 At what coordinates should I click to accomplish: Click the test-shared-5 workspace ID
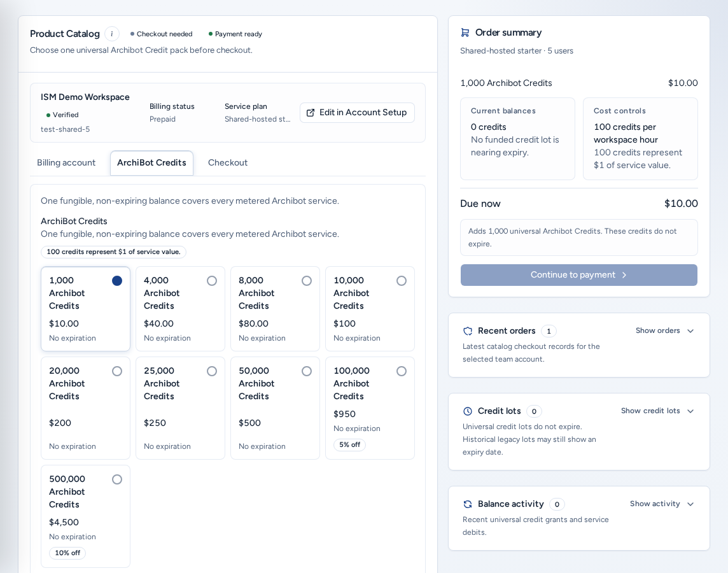(65, 129)
